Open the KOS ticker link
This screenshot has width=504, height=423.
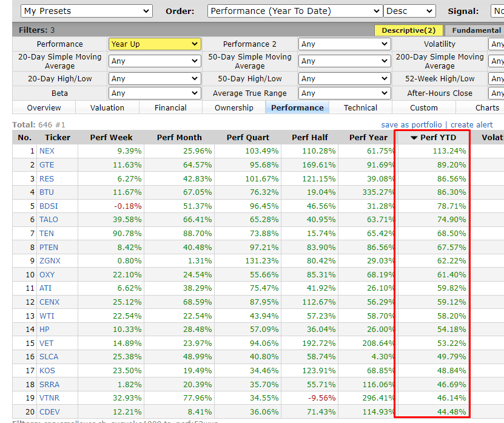point(47,371)
